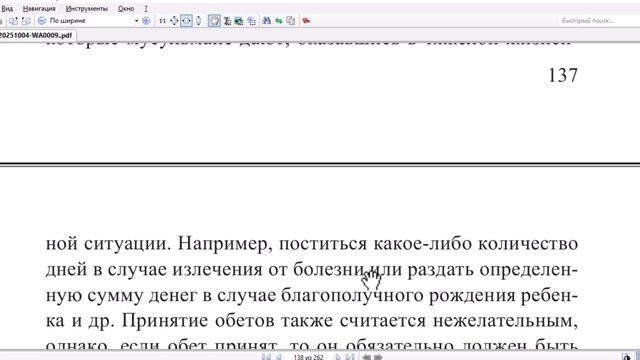Open the Окно menu
The image size is (640, 360).
coord(126,9)
